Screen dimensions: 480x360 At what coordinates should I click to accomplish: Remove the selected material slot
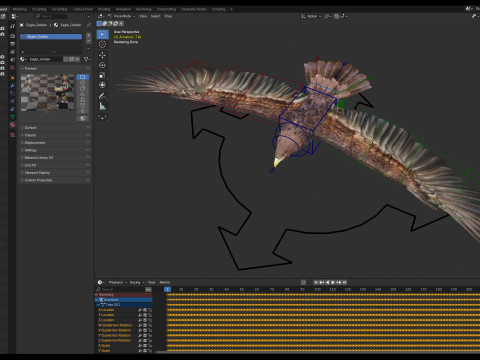[88, 41]
